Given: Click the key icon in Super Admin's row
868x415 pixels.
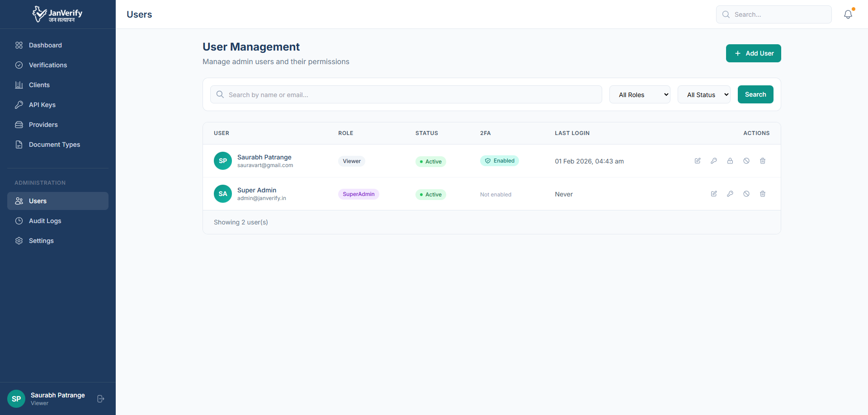Looking at the screenshot, I should point(730,194).
